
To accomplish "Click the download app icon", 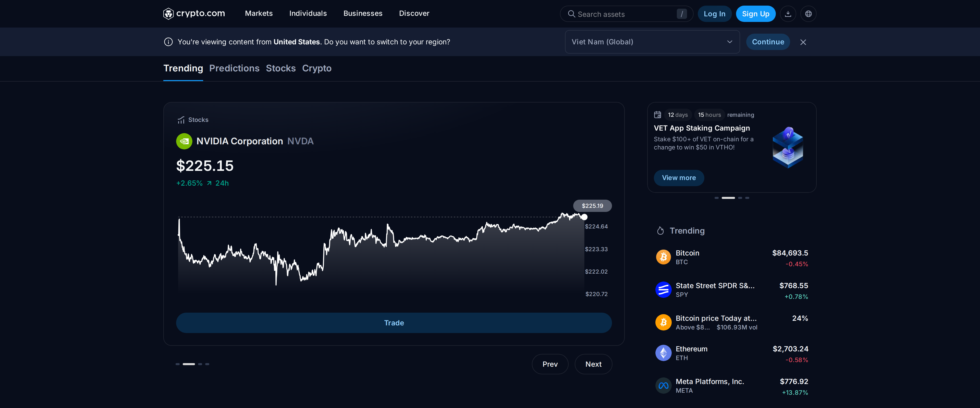I will (x=788, y=14).
